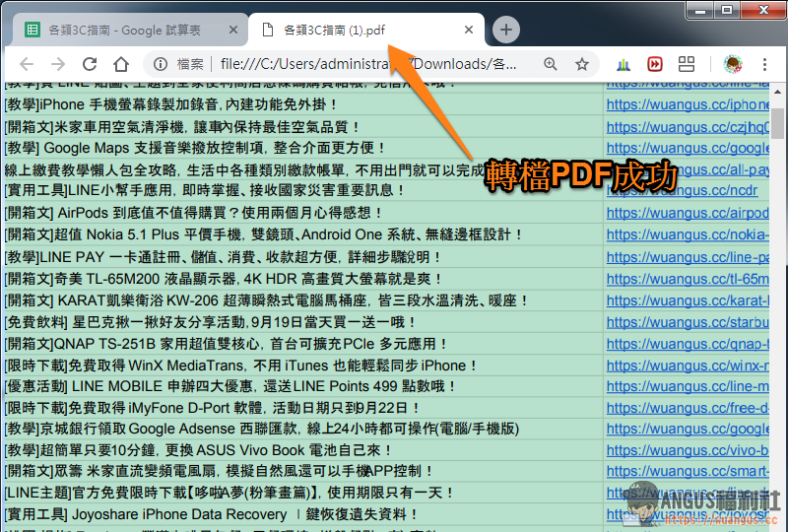
Task: Open the wuangus.cc/vivo-b link
Action: point(687,450)
